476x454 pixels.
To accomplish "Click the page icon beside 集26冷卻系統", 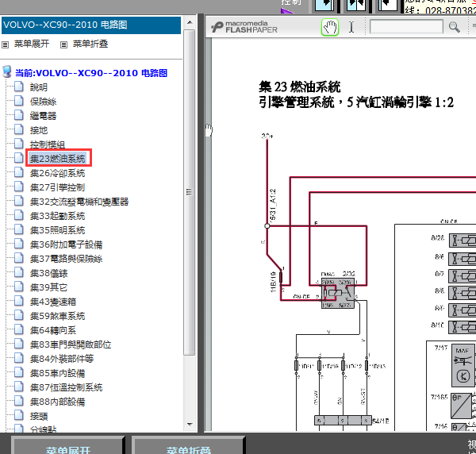I will click(19, 172).
